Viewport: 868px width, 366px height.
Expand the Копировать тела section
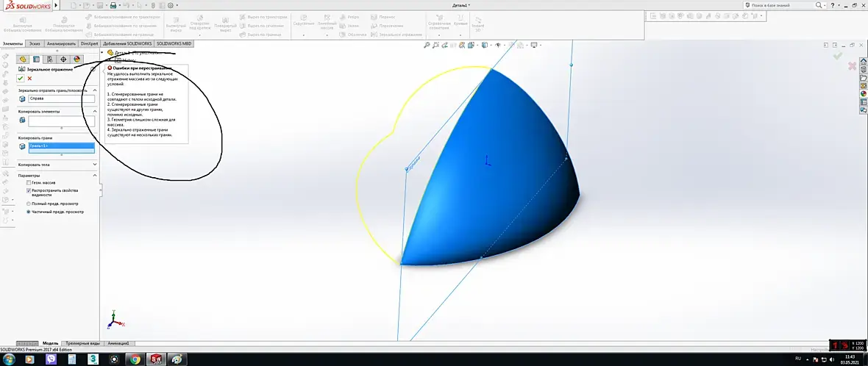[x=95, y=164]
